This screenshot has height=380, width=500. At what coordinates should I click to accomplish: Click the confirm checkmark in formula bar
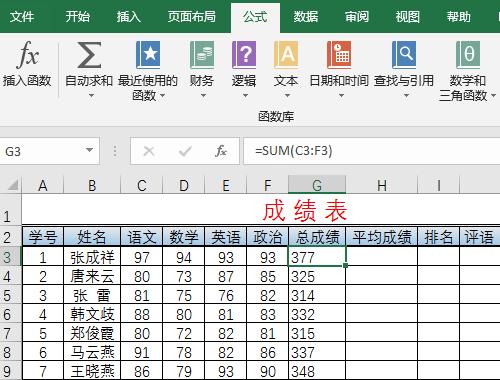point(185,151)
